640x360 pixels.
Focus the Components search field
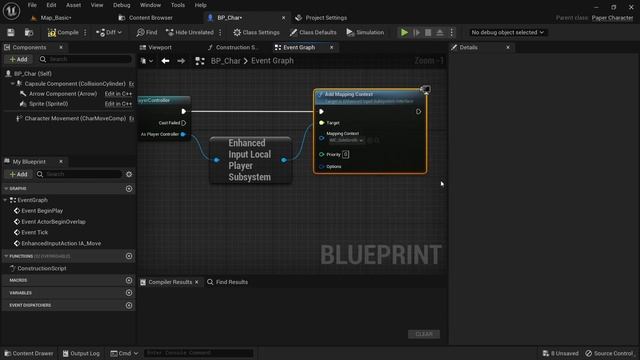pyautogui.click(x=86, y=59)
